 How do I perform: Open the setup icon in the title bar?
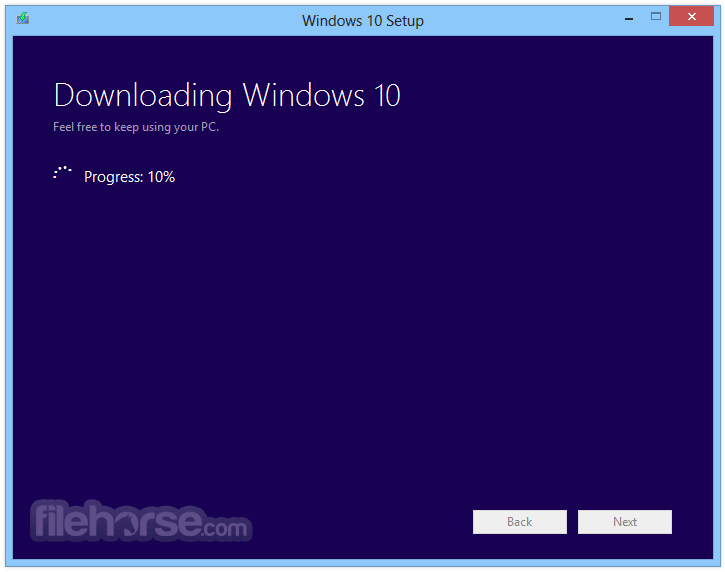23,18
